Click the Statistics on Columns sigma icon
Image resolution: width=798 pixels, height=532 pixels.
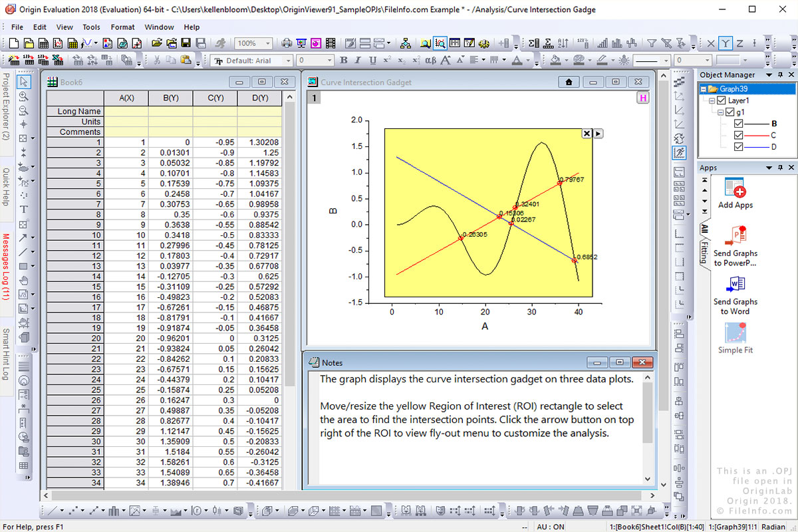coord(533,43)
